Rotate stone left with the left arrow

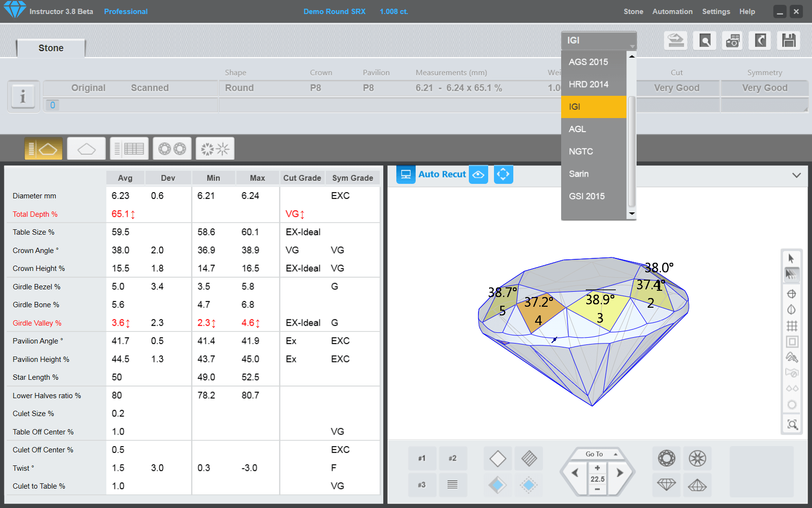pyautogui.click(x=575, y=473)
